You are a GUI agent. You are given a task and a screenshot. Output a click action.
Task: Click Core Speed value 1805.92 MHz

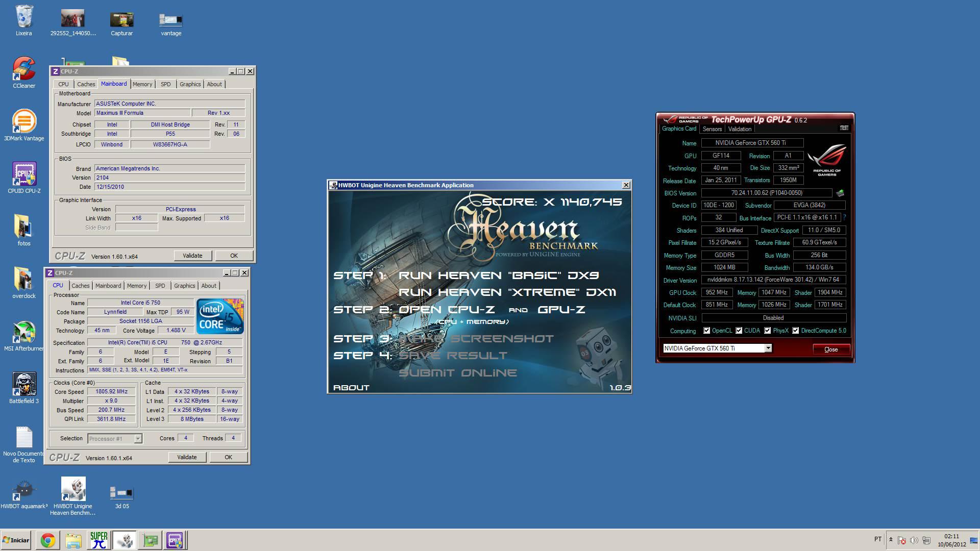(111, 392)
